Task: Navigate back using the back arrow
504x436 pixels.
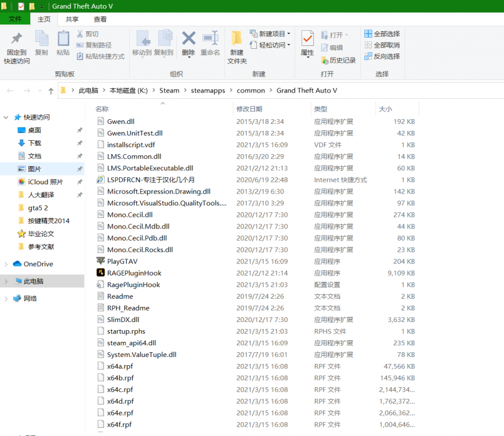Action: point(10,90)
